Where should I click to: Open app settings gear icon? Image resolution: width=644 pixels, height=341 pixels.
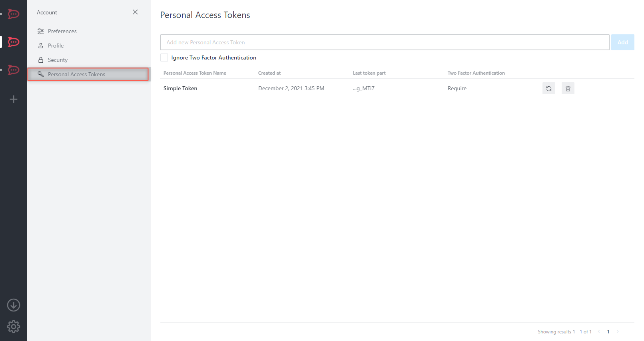point(14,327)
